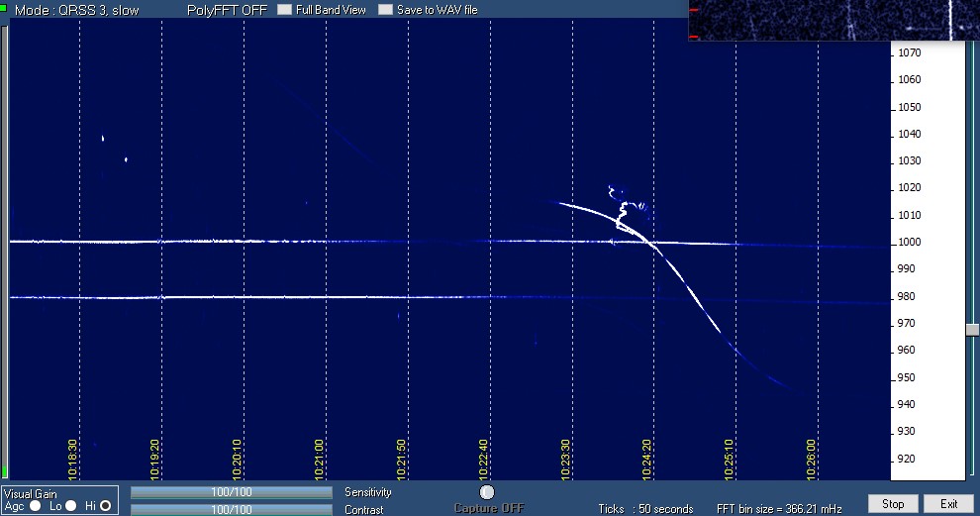Click the Ticks : 50 seconds status text

pyautogui.click(x=645, y=509)
